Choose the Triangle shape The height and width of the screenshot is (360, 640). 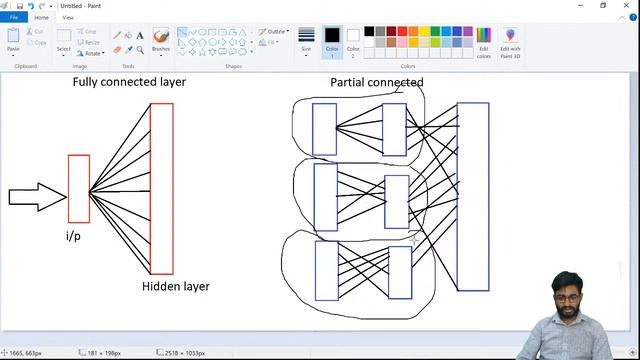point(242,32)
